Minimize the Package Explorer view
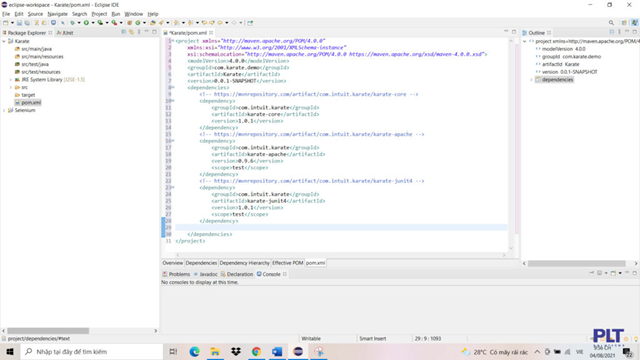 [x=147, y=32]
